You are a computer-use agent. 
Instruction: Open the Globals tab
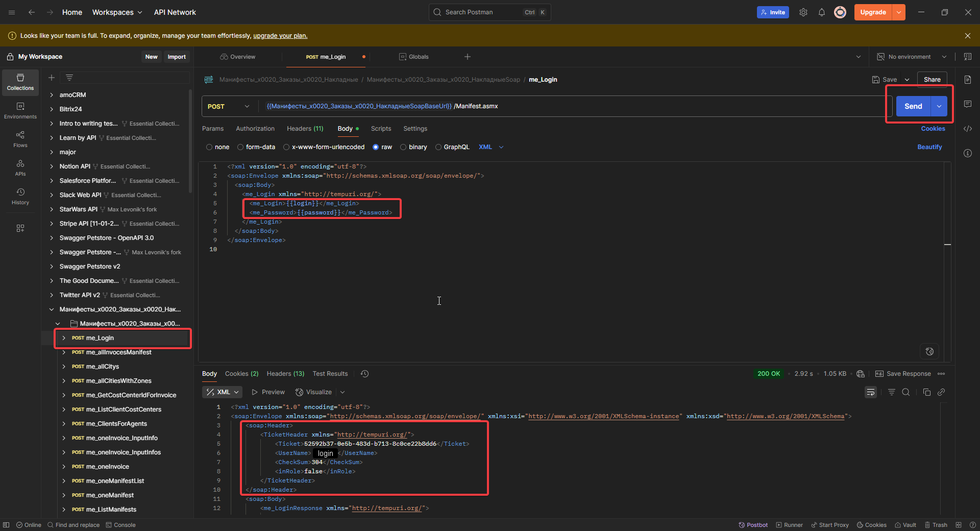tap(414, 57)
